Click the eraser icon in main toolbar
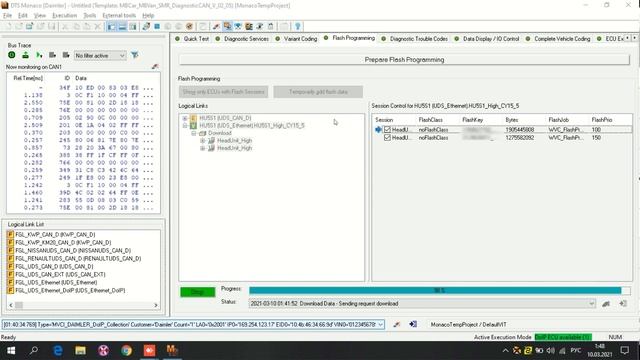 [216, 27]
